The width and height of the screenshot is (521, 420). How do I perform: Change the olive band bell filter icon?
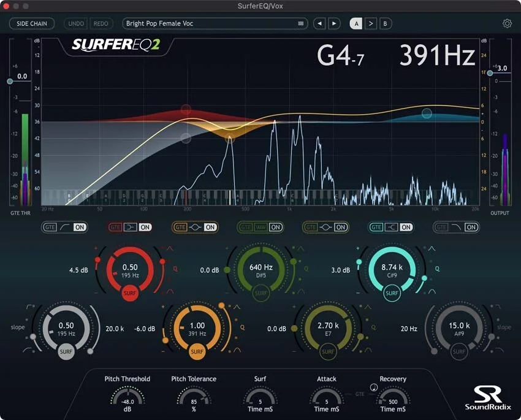(325, 227)
